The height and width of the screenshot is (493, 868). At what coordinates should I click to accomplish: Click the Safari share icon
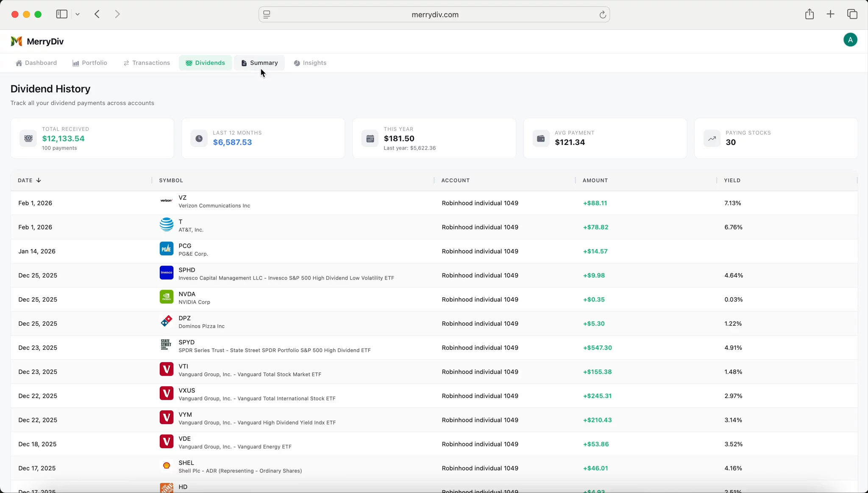(809, 14)
